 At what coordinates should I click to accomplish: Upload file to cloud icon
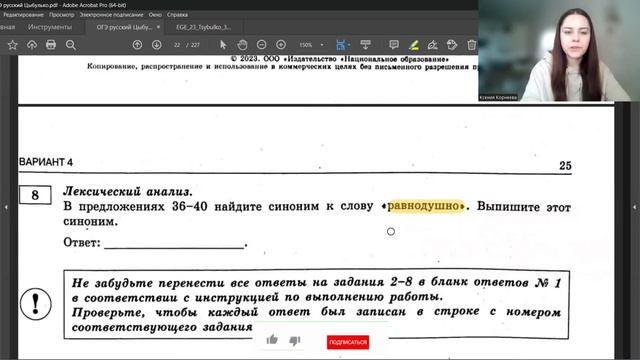coord(32,45)
